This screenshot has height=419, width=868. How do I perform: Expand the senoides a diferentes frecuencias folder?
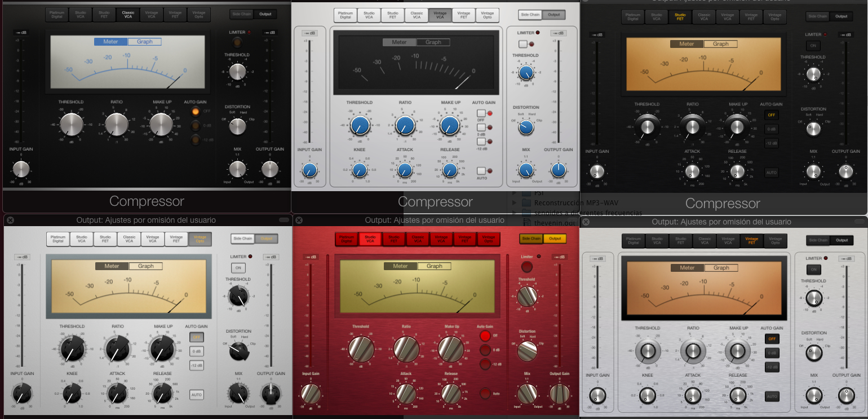coord(515,212)
